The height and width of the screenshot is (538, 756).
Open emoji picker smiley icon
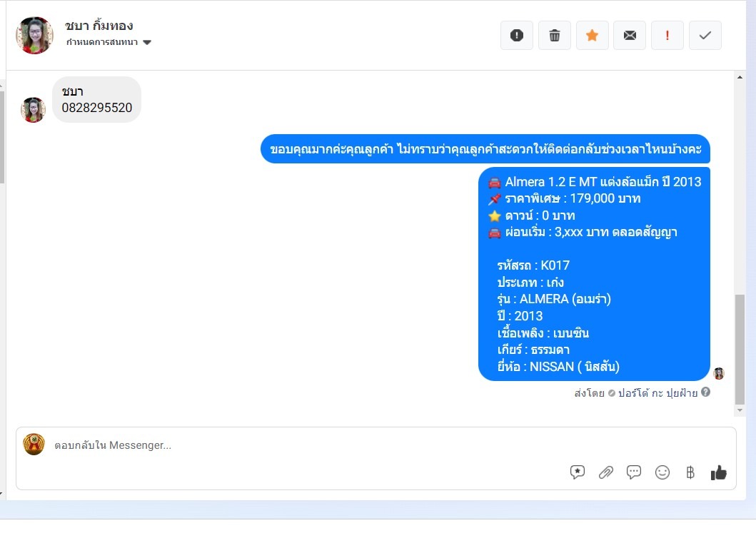(x=662, y=472)
